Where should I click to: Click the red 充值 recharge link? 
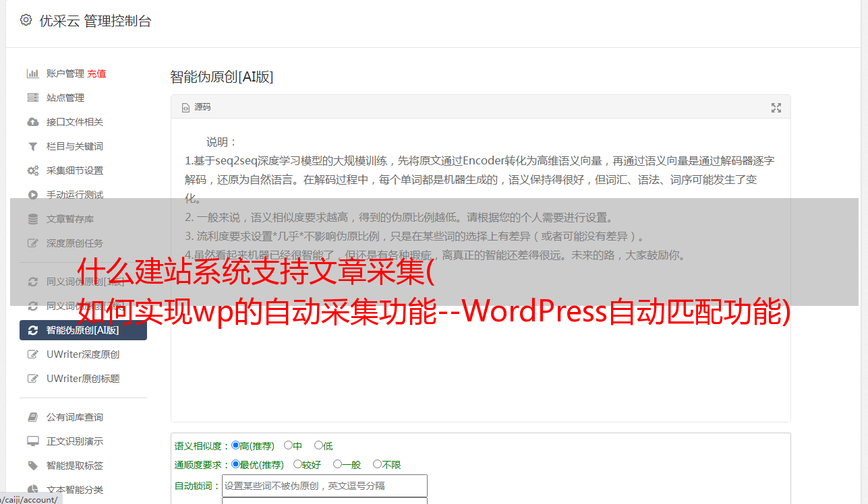pyautogui.click(x=96, y=73)
